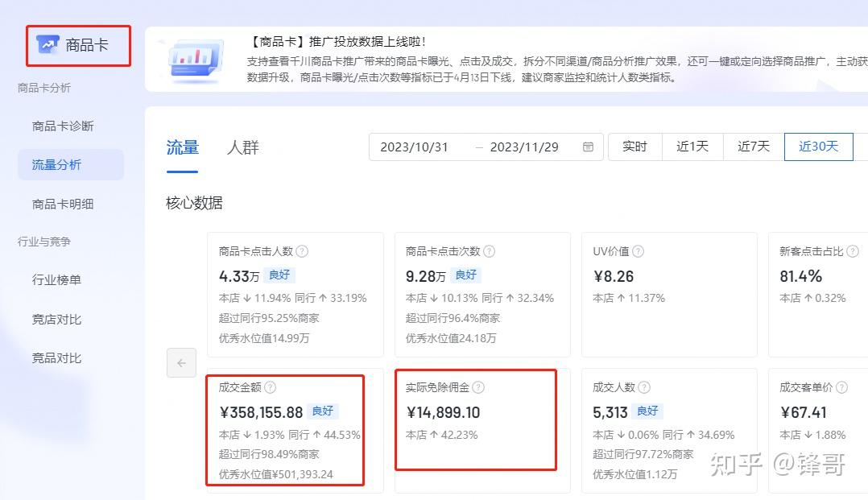868x500 pixels.
Task: Click the ¥14,899.10 amount
Action: click(x=443, y=412)
